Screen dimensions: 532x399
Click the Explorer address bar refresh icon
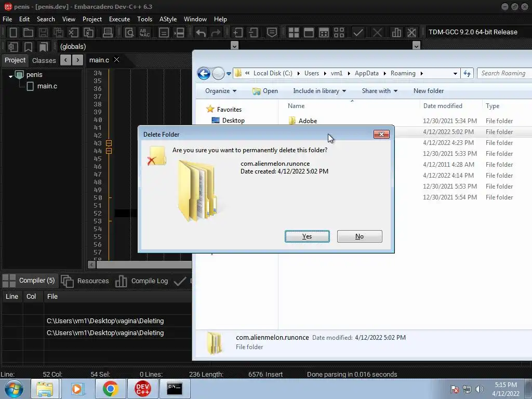pyautogui.click(x=467, y=73)
